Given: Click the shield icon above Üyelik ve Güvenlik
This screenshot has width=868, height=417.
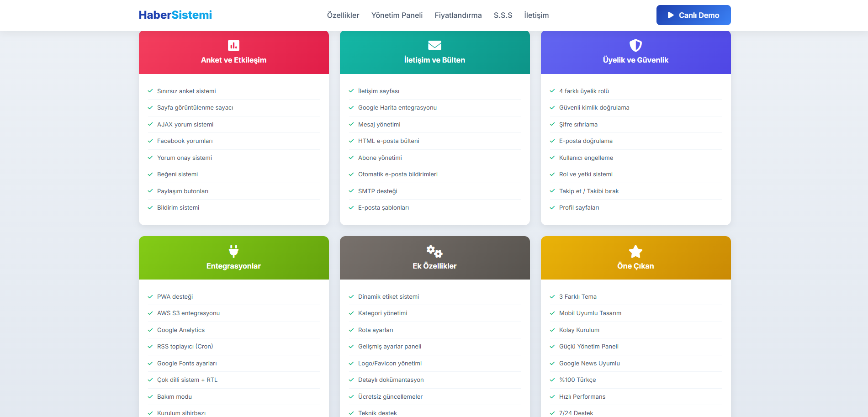Looking at the screenshot, I should click(635, 45).
